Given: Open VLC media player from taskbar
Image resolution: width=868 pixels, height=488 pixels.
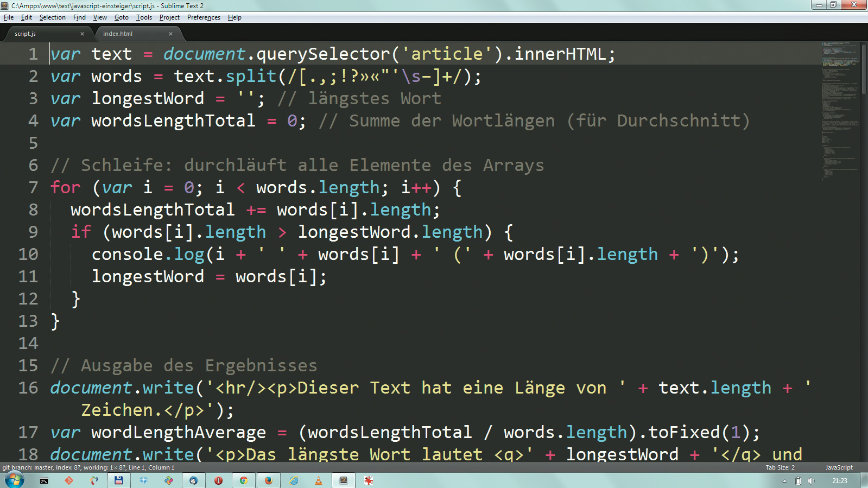Looking at the screenshot, I should [319, 480].
